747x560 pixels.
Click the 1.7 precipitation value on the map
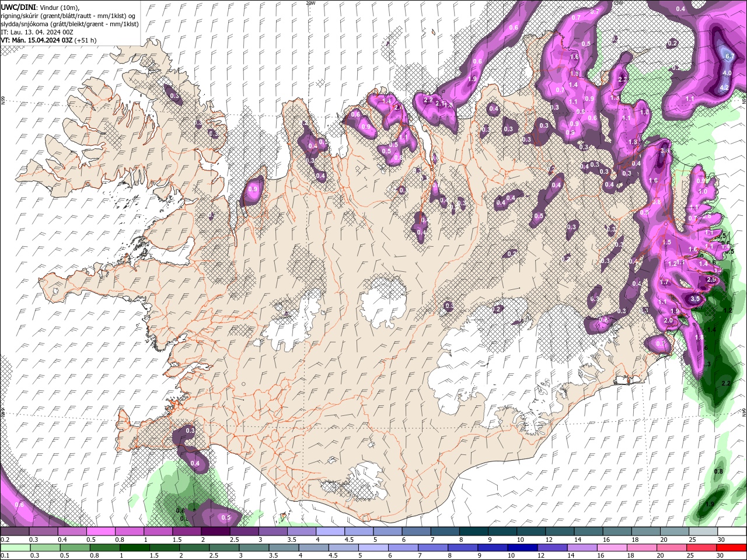664,282
